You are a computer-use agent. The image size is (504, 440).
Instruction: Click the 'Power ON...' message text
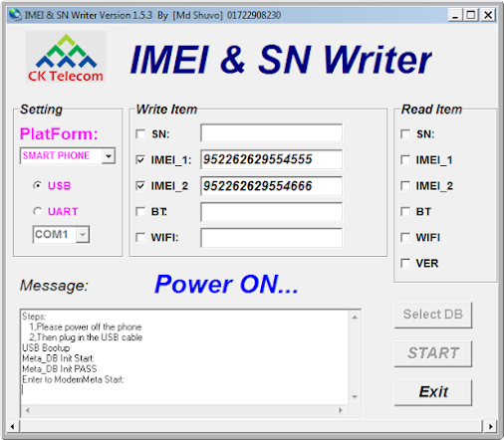pos(226,285)
